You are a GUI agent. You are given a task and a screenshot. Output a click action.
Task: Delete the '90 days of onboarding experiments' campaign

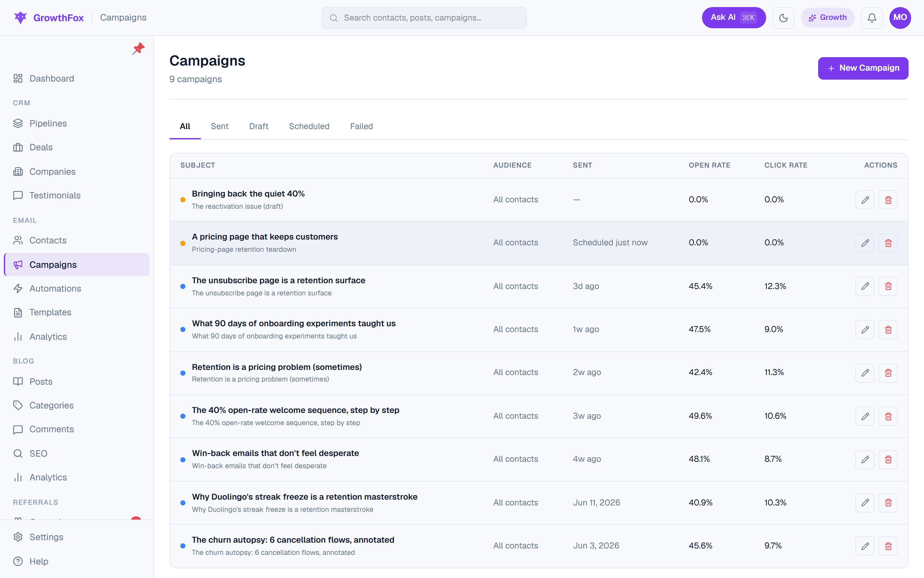click(x=888, y=329)
